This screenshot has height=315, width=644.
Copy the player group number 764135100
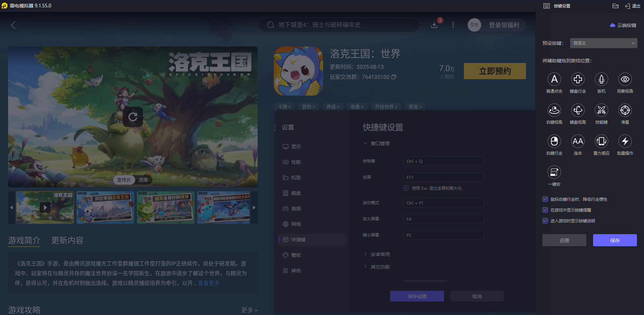(393, 77)
